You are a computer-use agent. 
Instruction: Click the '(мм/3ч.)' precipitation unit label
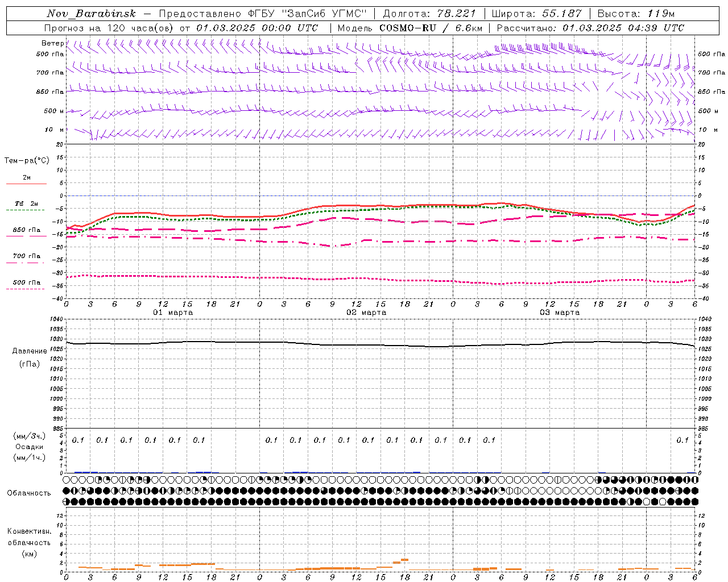click(30, 436)
